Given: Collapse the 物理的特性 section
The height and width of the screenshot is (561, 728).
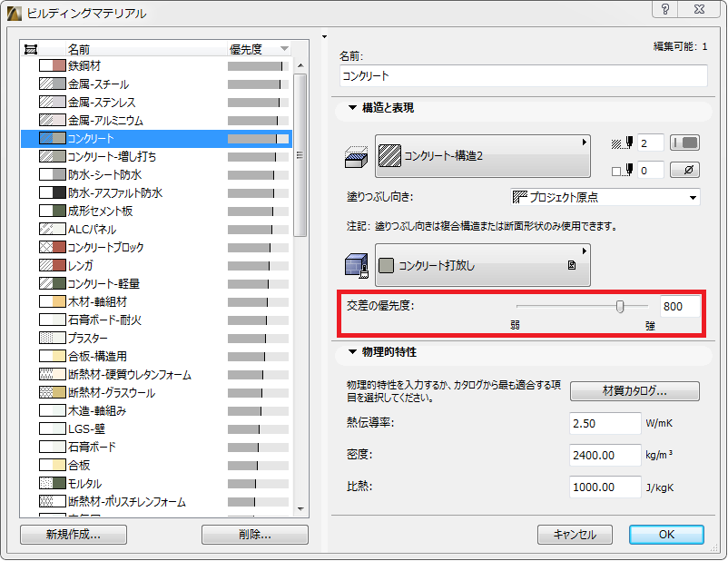Looking at the screenshot, I should click(352, 352).
